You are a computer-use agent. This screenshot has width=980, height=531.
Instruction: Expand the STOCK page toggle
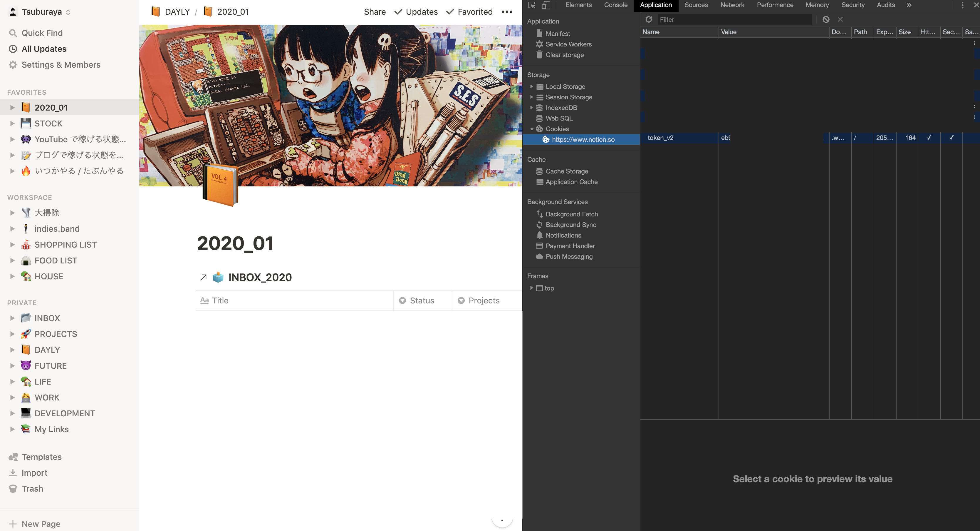point(13,123)
